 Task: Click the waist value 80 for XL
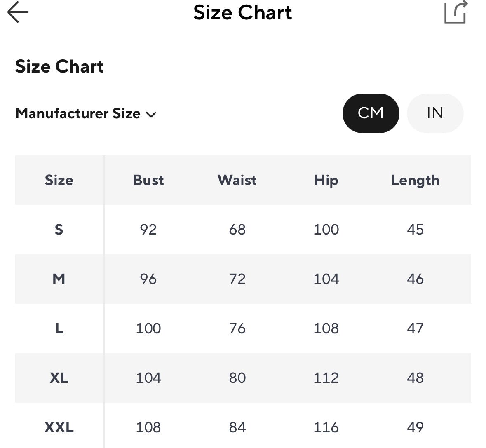click(237, 378)
